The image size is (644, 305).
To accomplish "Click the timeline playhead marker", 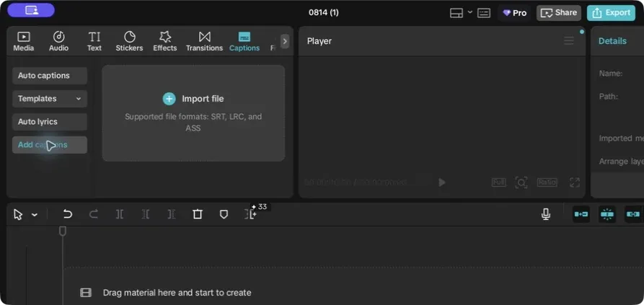I will (x=63, y=231).
